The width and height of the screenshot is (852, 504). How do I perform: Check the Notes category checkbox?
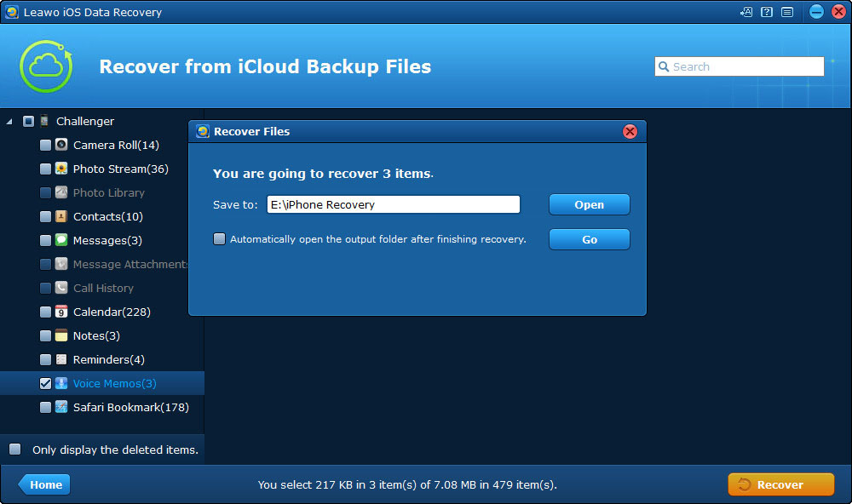click(45, 335)
